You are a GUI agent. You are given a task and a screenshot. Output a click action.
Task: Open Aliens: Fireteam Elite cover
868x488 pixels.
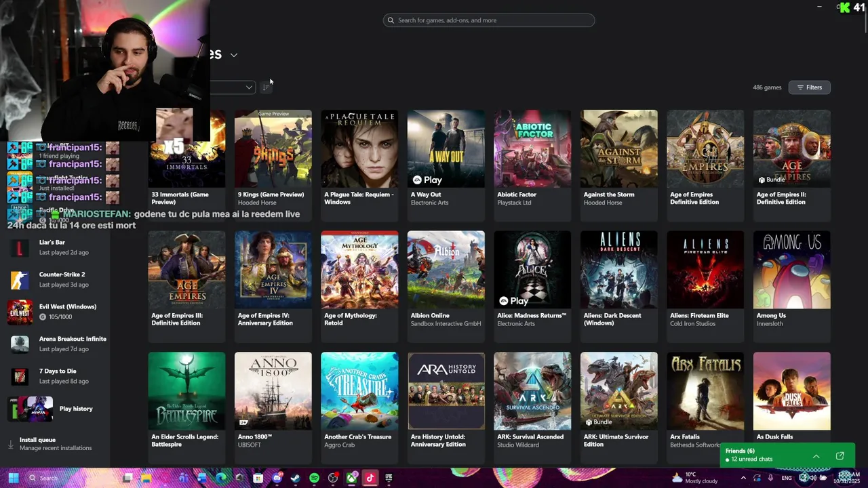tap(705, 270)
